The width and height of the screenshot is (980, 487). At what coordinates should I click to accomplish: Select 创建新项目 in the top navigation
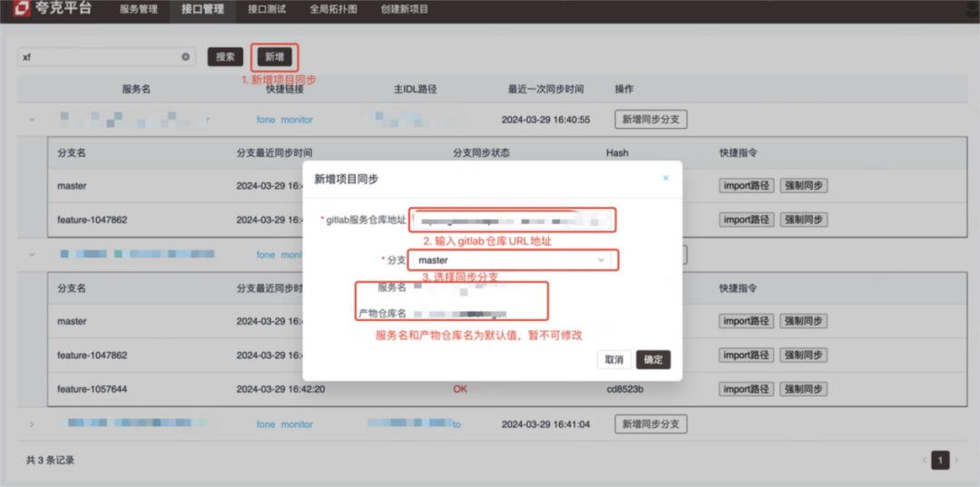point(405,9)
